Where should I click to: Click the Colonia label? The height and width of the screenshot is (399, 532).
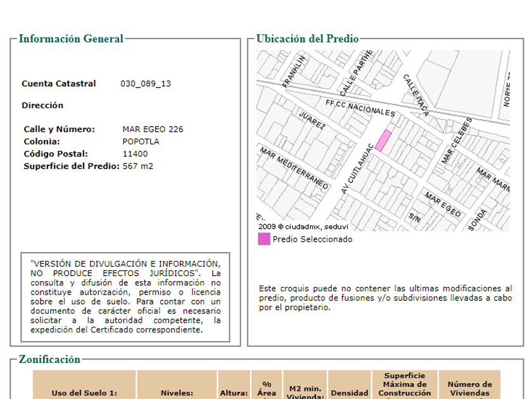click(42, 141)
